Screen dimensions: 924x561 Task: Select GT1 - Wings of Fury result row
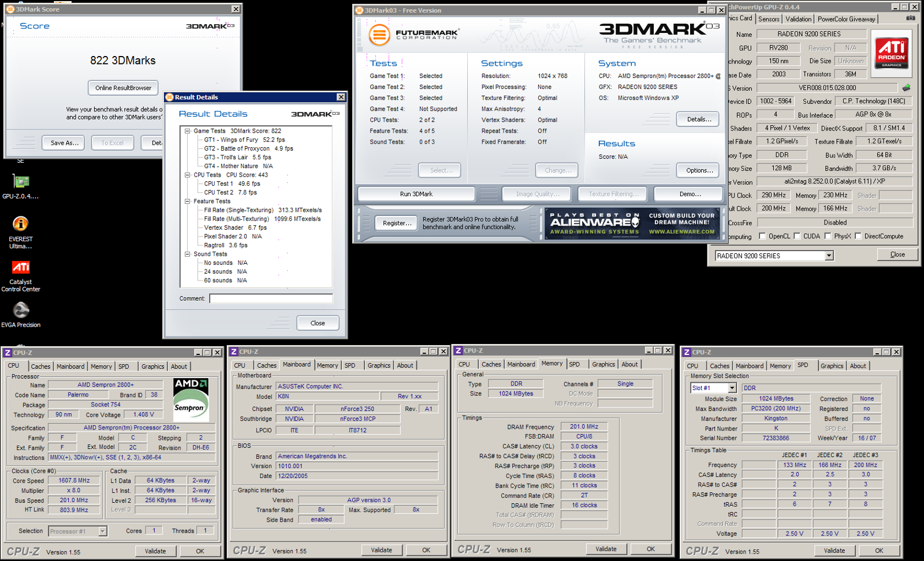point(244,140)
